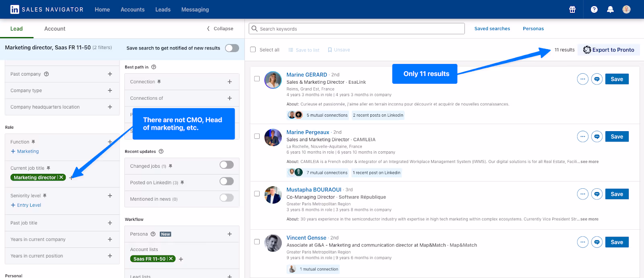The image size is (644, 278).
Task: Click Best path in help icon
Action: pos(153,67)
